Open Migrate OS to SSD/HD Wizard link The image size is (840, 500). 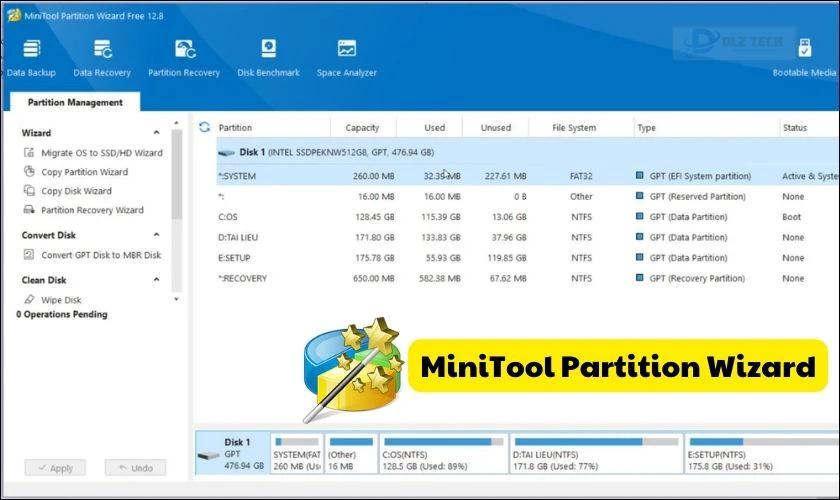click(x=102, y=153)
